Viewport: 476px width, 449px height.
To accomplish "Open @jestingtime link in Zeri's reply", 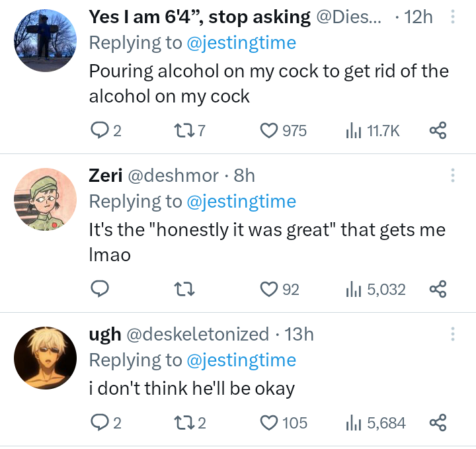I will [241, 201].
